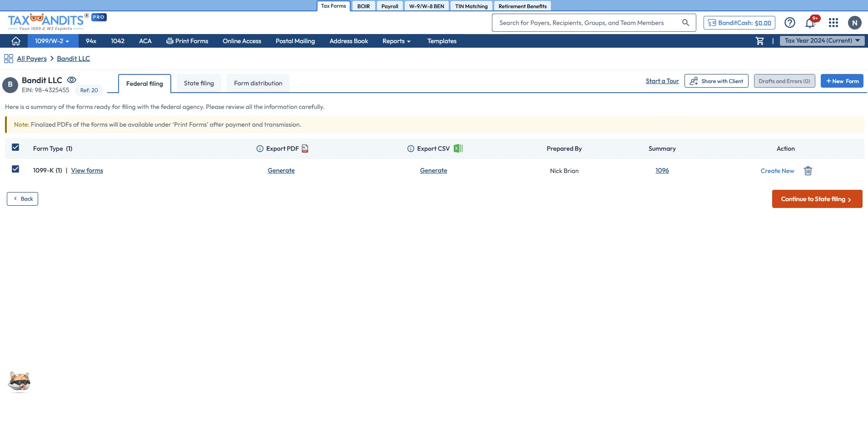Switch to the Tax Forms top tab
The height and width of the screenshot is (425, 868).
pyautogui.click(x=333, y=6)
